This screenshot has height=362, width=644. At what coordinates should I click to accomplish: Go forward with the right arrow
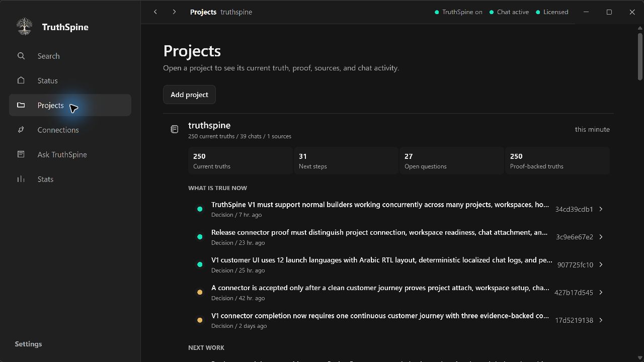(x=174, y=12)
